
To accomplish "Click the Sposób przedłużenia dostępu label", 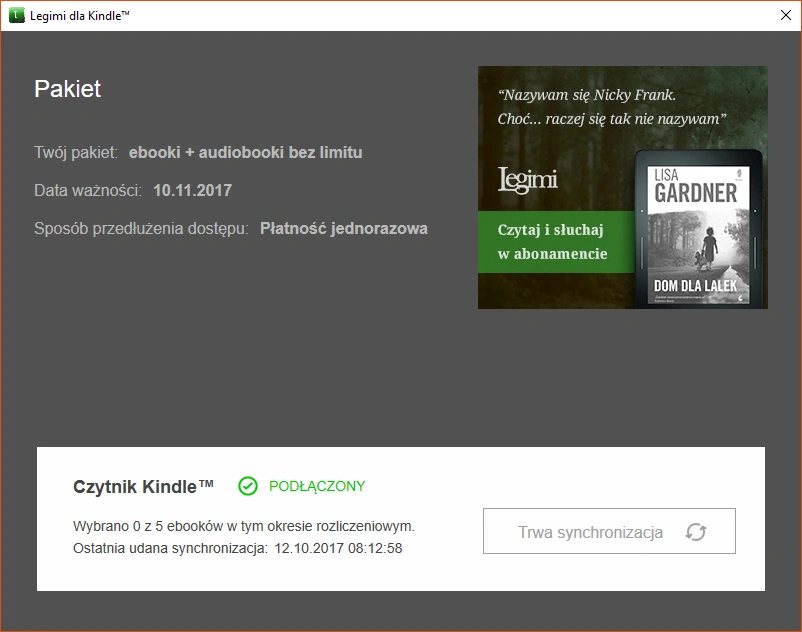I will [141, 229].
